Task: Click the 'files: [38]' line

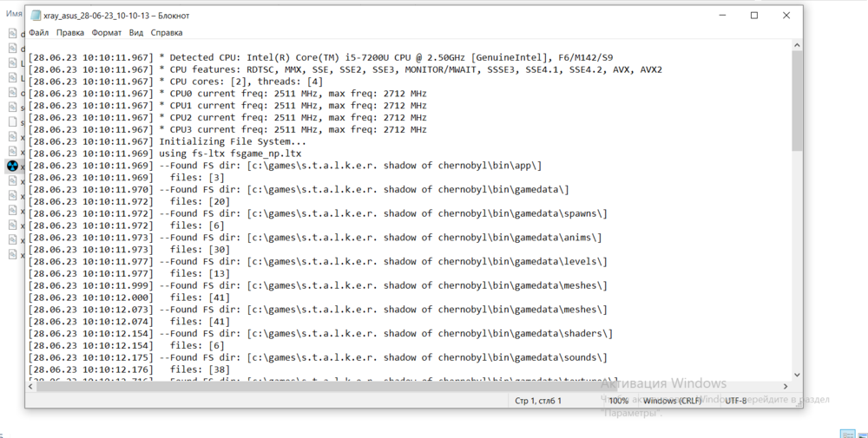Action: click(129, 369)
